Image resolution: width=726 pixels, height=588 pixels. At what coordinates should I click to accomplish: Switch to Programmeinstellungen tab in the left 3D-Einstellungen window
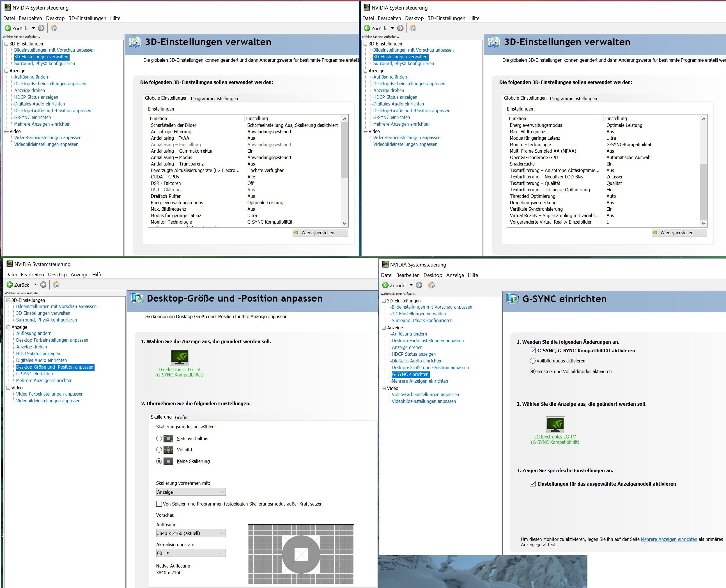(214, 98)
